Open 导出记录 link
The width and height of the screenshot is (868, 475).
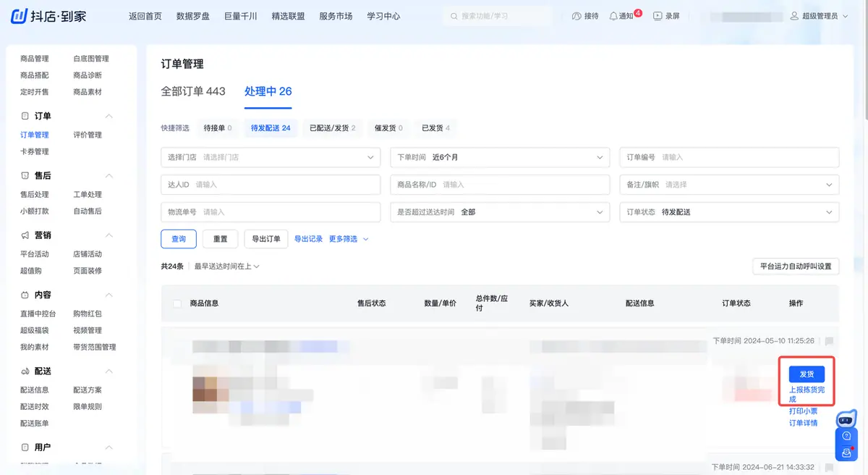[x=309, y=239]
